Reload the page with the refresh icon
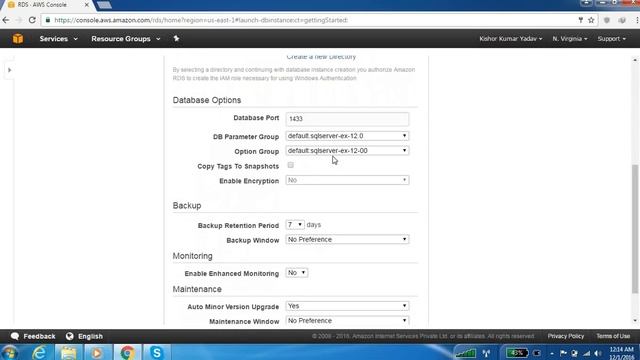 (32, 20)
